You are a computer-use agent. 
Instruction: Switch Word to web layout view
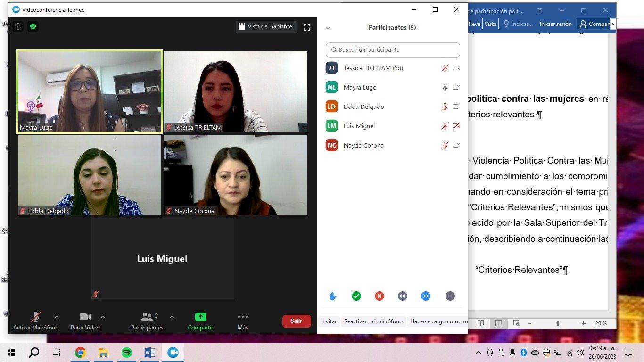tap(516, 323)
